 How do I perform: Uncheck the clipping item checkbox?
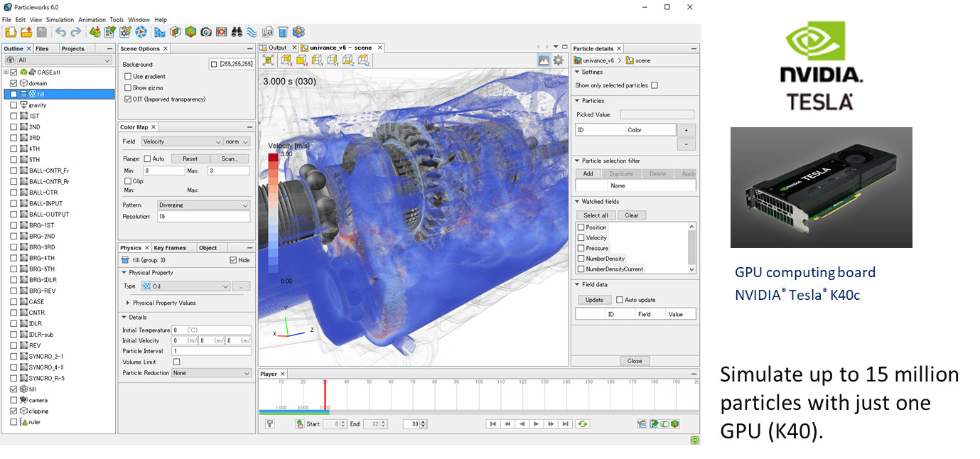(14, 411)
